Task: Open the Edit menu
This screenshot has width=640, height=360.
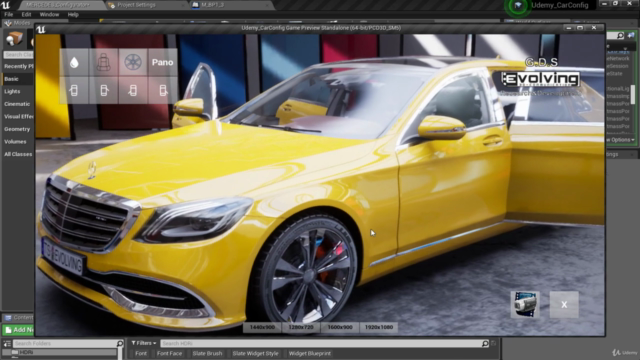Action: 26,14
